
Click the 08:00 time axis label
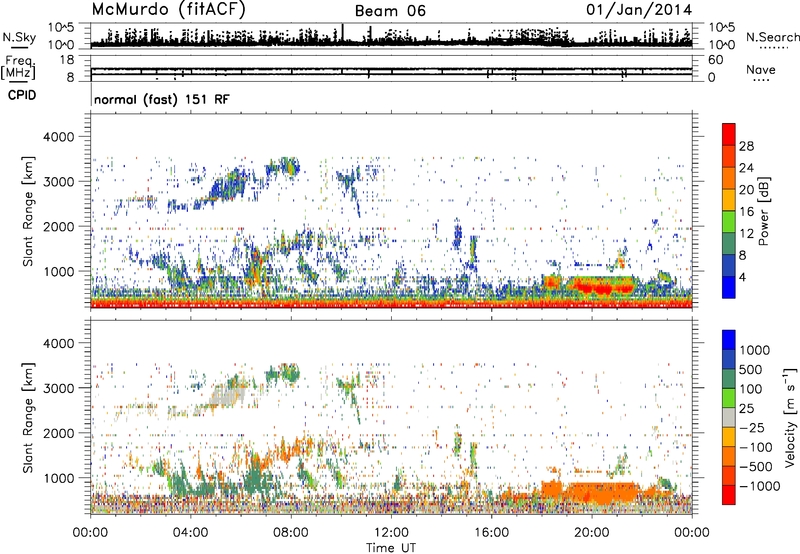click(291, 533)
